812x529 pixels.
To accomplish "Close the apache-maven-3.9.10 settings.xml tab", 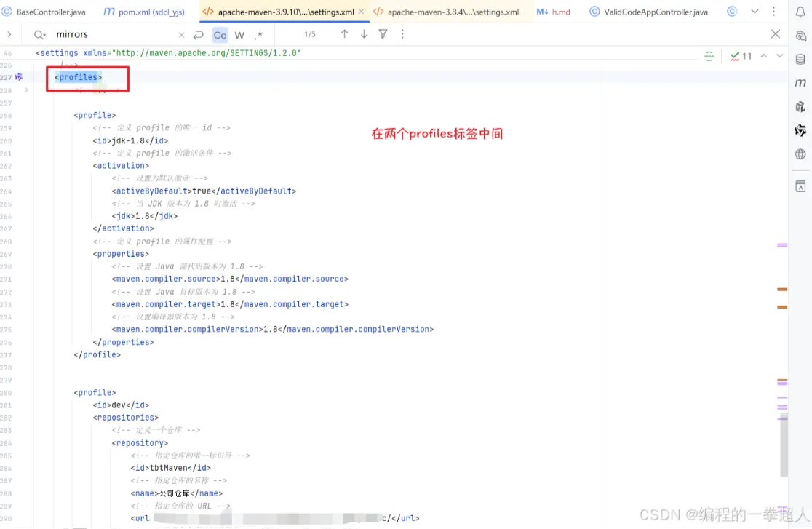I will (361, 12).
